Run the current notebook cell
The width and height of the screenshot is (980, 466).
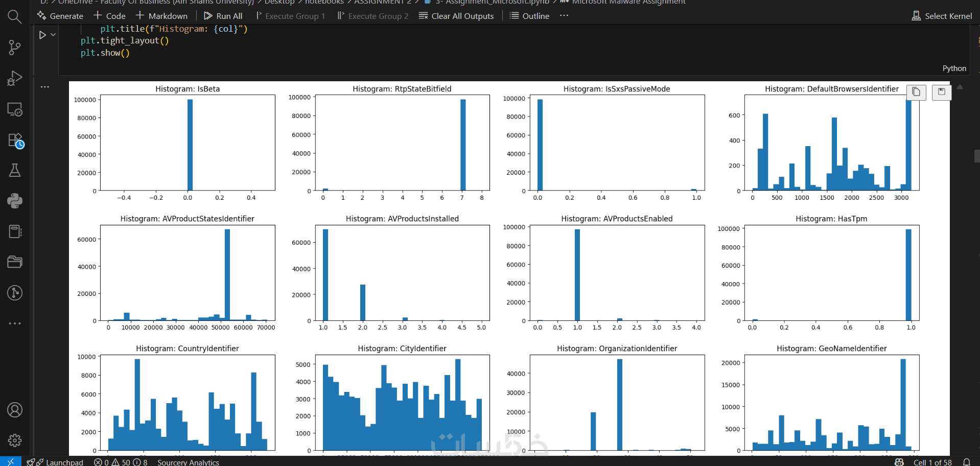coord(43,35)
